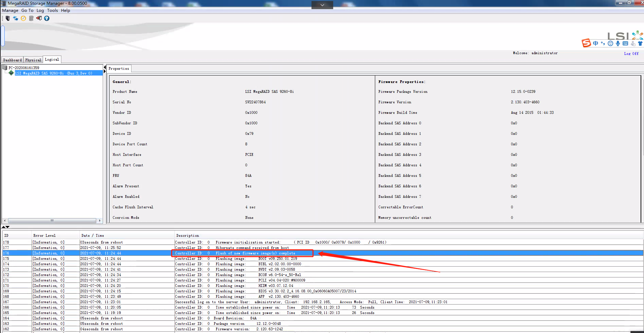
Task: Select log row 170 Flashing image HIIM
Action: [x=323, y=286]
